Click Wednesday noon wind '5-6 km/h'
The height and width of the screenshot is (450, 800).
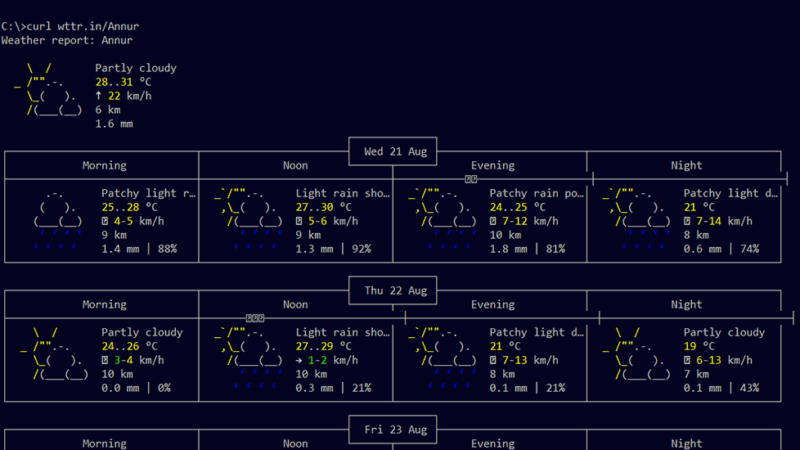pos(333,221)
